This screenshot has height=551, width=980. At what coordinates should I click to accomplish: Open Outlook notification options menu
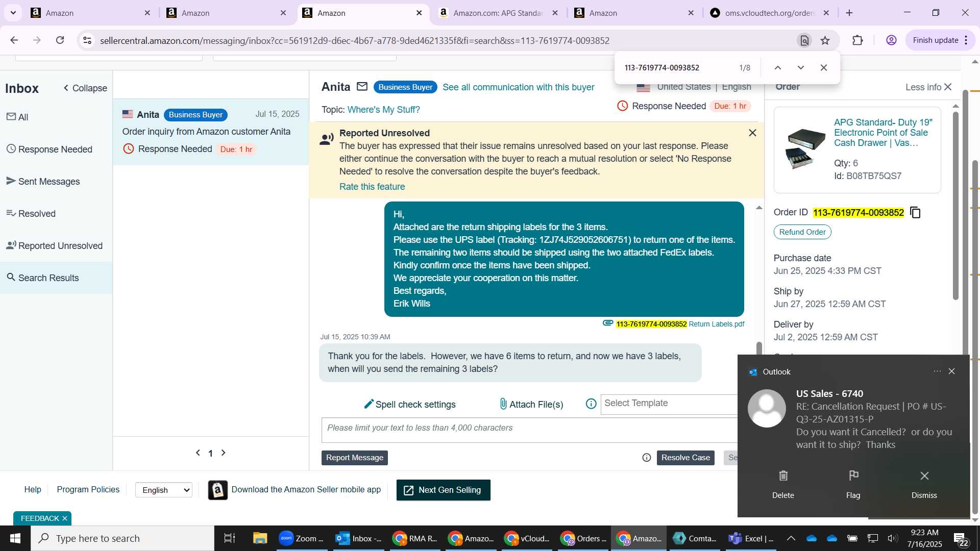pos(937,371)
